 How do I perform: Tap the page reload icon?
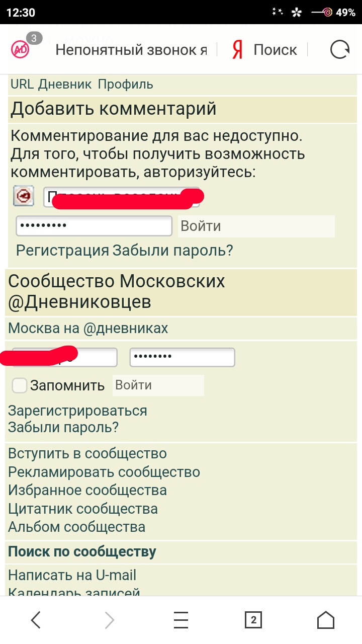tap(340, 50)
